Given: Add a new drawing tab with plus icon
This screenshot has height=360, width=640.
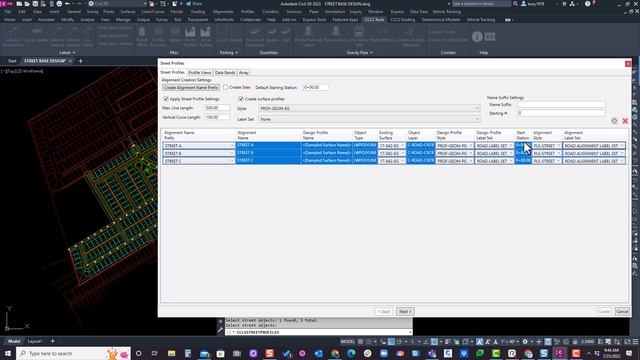Looking at the screenshot, I should 80,61.
